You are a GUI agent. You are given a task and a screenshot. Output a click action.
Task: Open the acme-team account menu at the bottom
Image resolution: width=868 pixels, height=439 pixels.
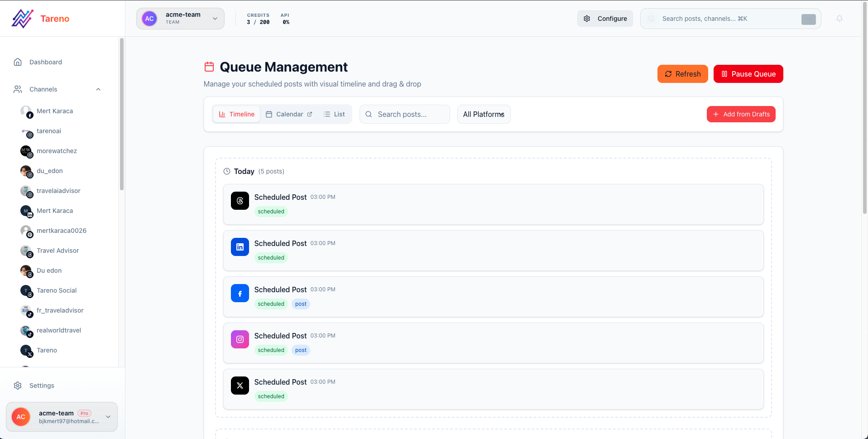[x=62, y=416]
